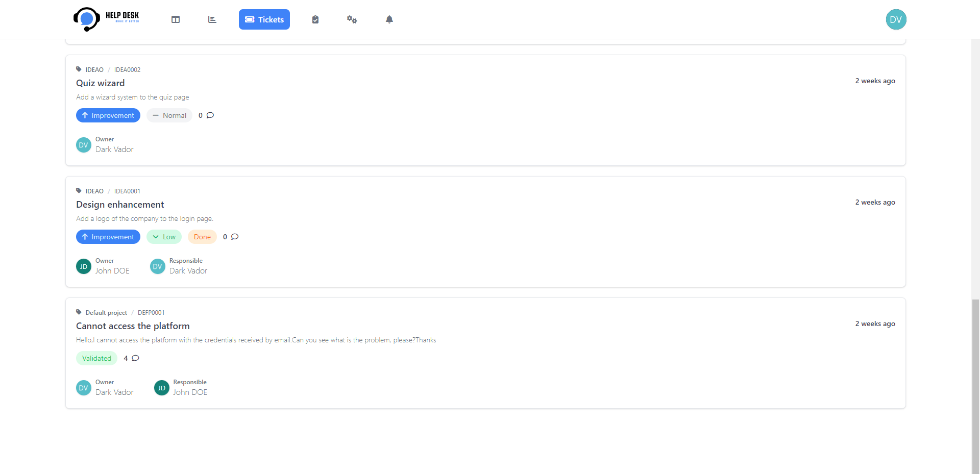Screen dimensions: 980x474
Task: Click the Validated status badge
Action: tap(96, 358)
